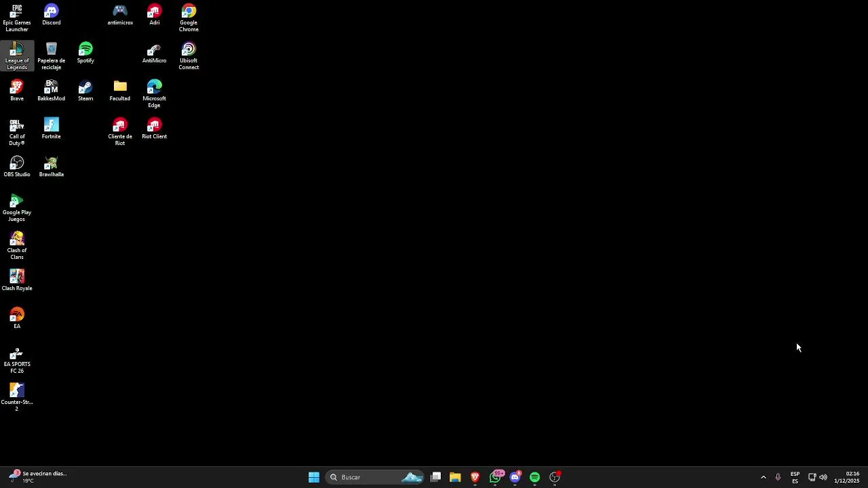Open Brave from the taskbar
Image resolution: width=868 pixels, height=488 pixels.
point(475,477)
